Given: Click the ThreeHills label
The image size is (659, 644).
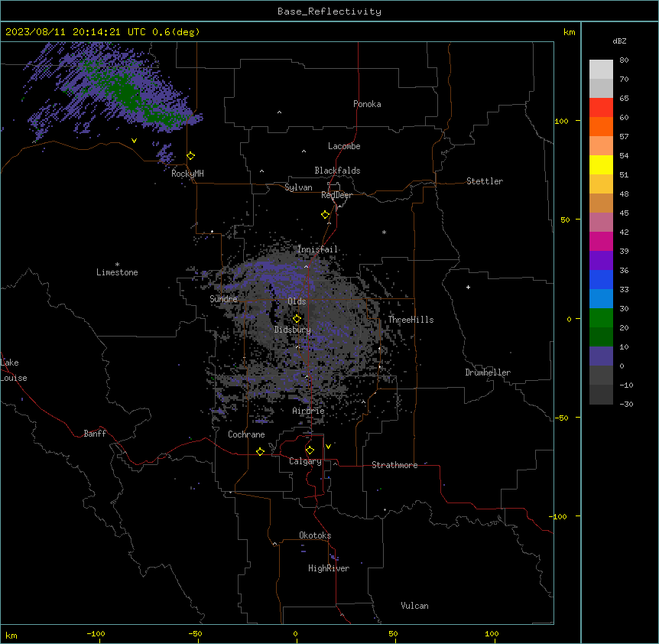Looking at the screenshot, I should tap(411, 320).
